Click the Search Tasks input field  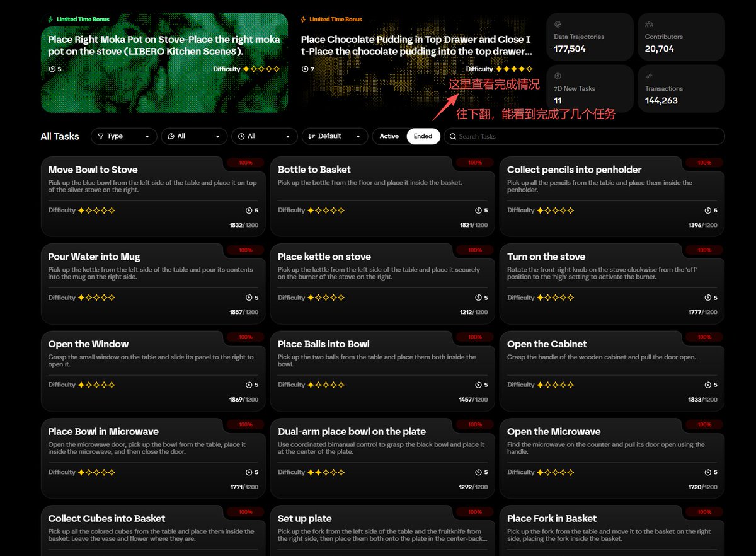[584, 136]
